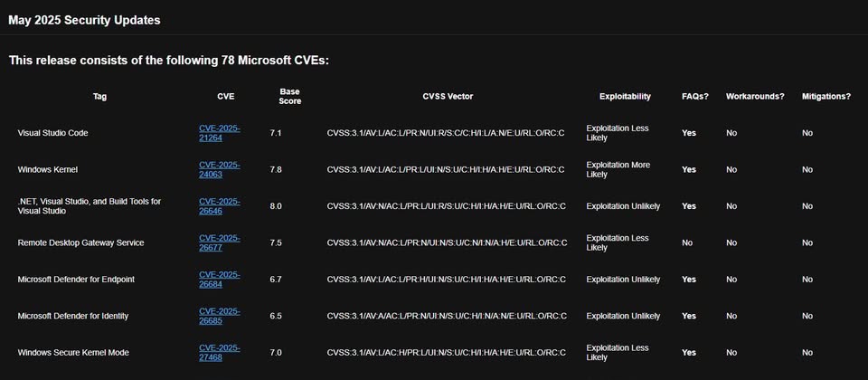The height and width of the screenshot is (380, 868).
Task: Click the CVSS Vector column header
Action: click(448, 97)
